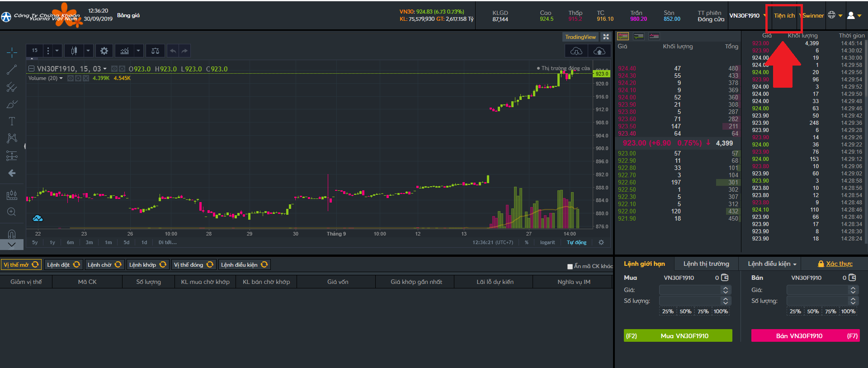Toggle logarit scale on chart
This screenshot has width=868, height=368.
coord(547,242)
